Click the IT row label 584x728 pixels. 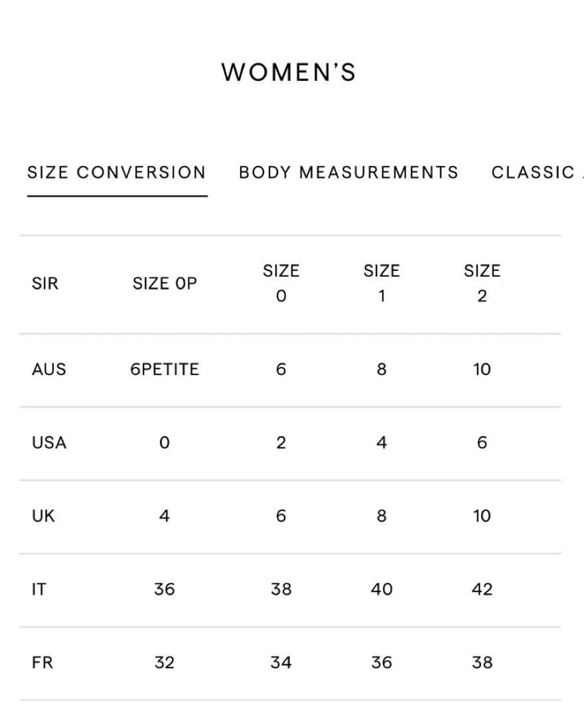pyautogui.click(x=39, y=590)
